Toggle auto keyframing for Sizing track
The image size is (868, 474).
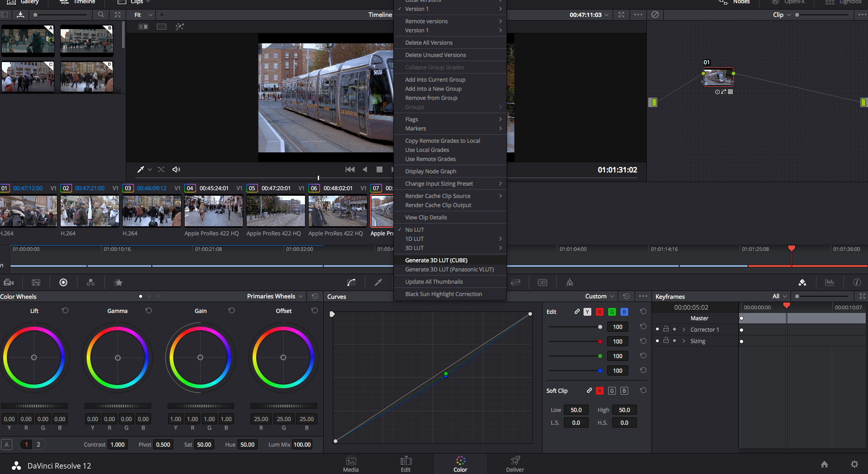pos(674,341)
